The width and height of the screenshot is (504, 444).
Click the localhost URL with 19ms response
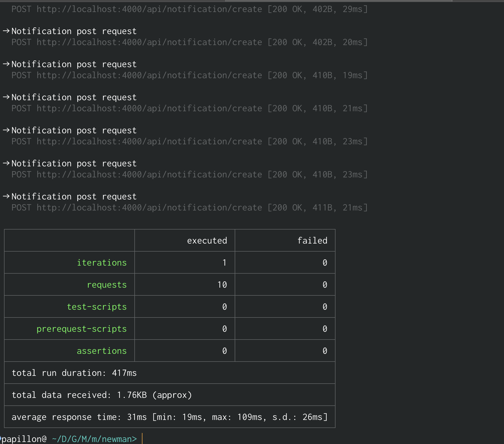149,75
